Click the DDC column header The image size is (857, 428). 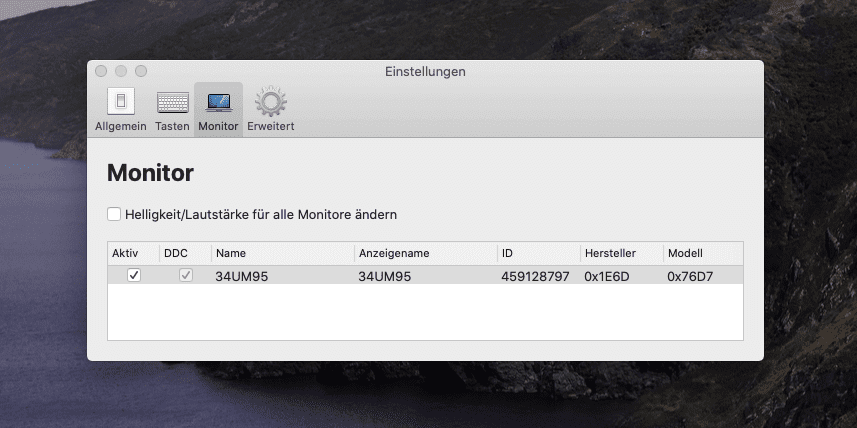pyautogui.click(x=185, y=254)
